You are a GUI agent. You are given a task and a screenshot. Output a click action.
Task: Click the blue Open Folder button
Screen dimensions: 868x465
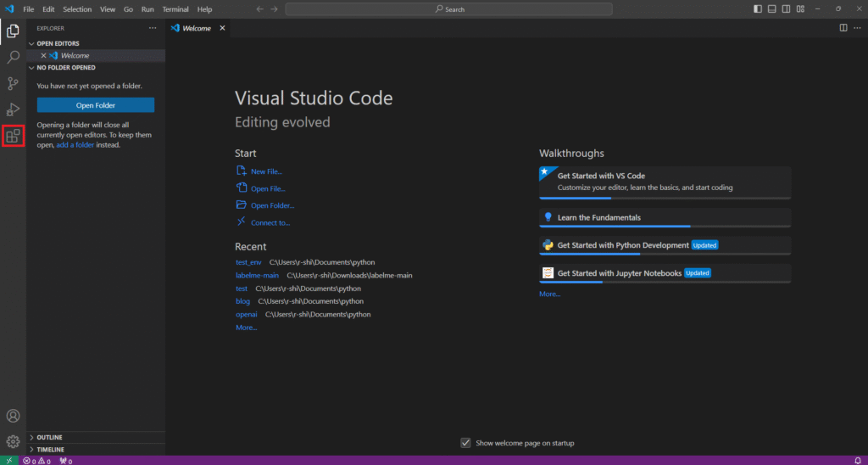(96, 105)
